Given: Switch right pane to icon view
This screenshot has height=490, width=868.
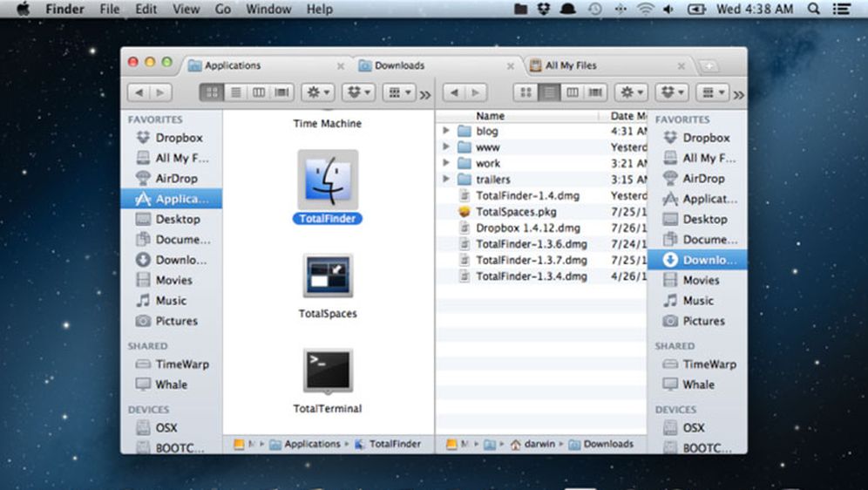Looking at the screenshot, I should pos(526,92).
